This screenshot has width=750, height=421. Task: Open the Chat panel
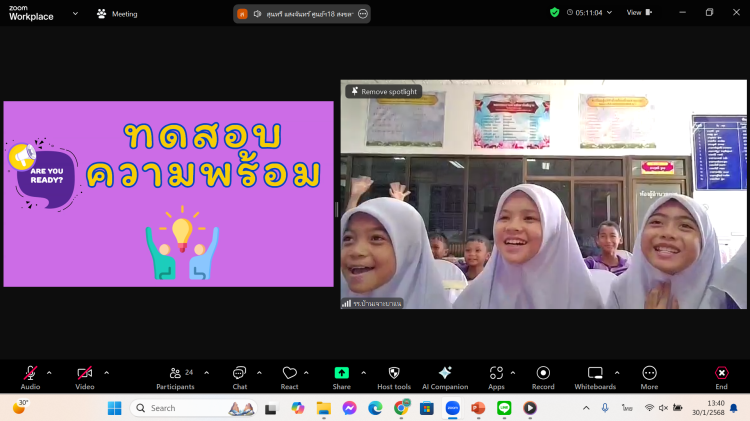240,377
